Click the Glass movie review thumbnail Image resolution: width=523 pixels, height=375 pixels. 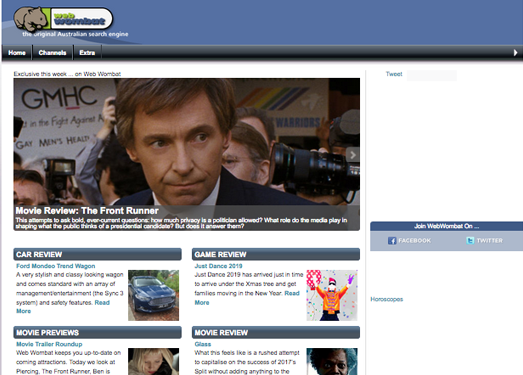pos(332,361)
